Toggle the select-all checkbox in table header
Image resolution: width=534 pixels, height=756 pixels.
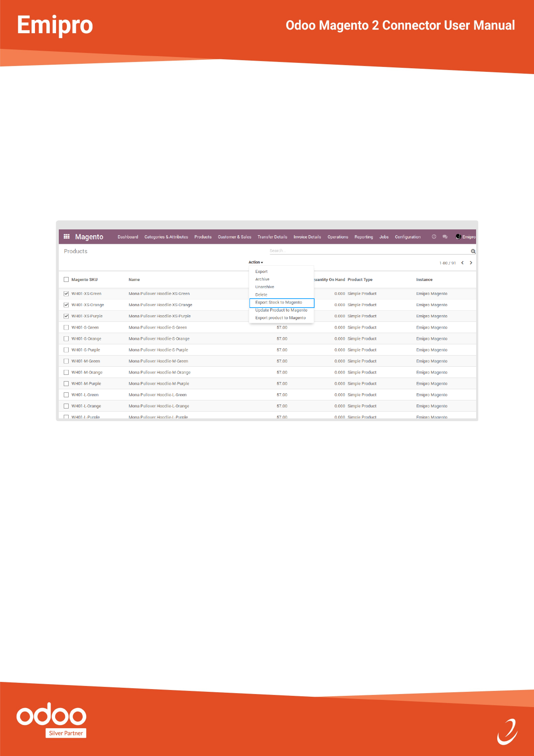pyautogui.click(x=66, y=279)
